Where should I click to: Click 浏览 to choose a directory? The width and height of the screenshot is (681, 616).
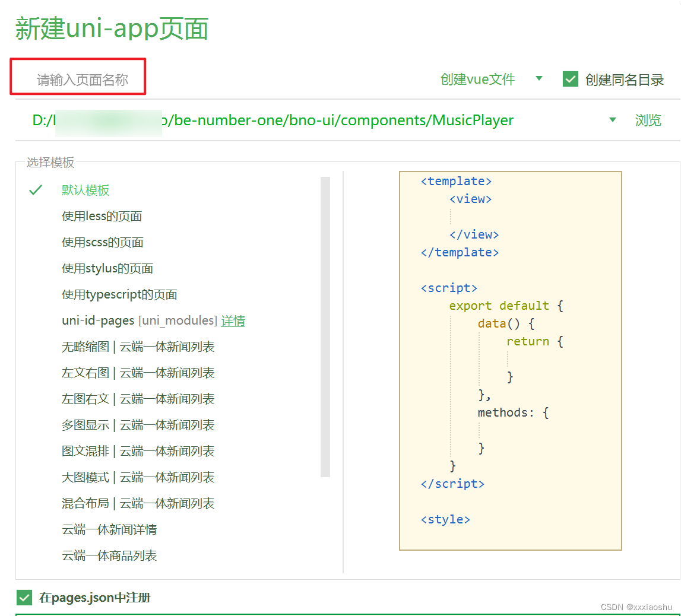648,120
